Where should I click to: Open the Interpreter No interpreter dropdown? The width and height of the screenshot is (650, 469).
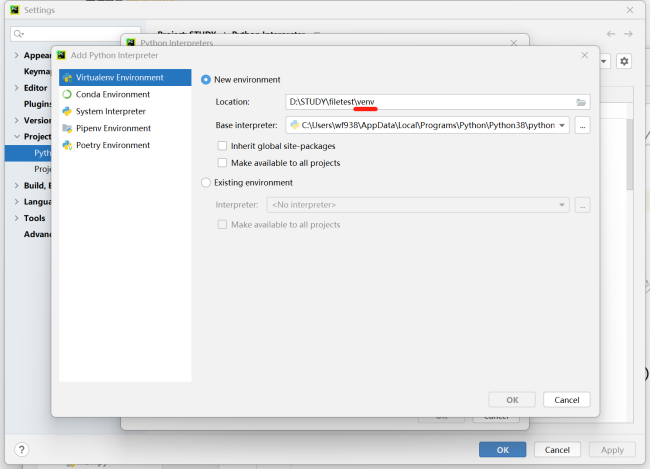(418, 205)
